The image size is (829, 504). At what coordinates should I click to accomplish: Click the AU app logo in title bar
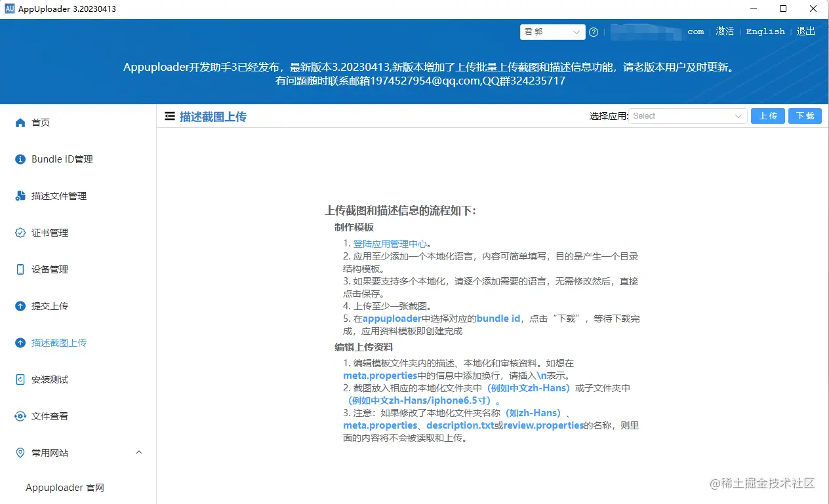tap(10, 9)
